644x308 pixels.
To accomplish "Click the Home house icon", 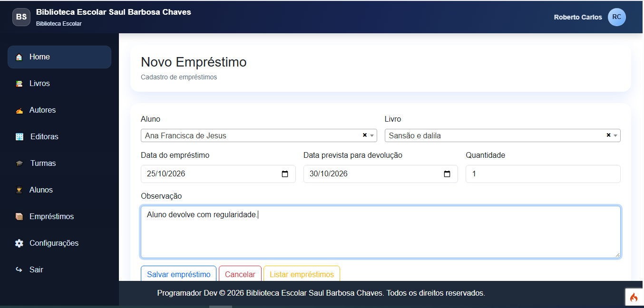I will [x=19, y=57].
